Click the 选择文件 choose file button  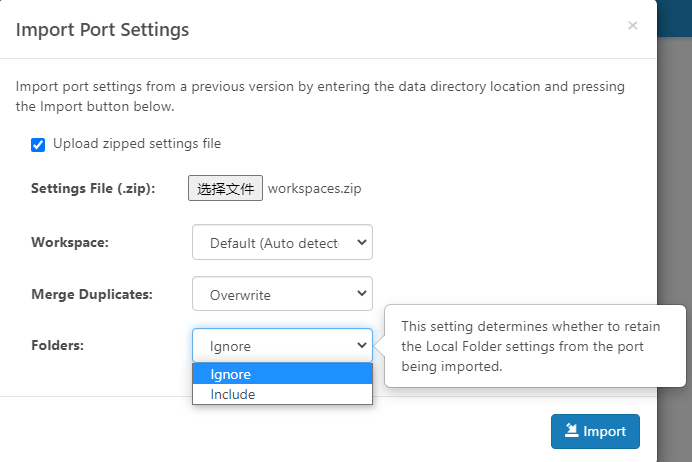click(226, 188)
